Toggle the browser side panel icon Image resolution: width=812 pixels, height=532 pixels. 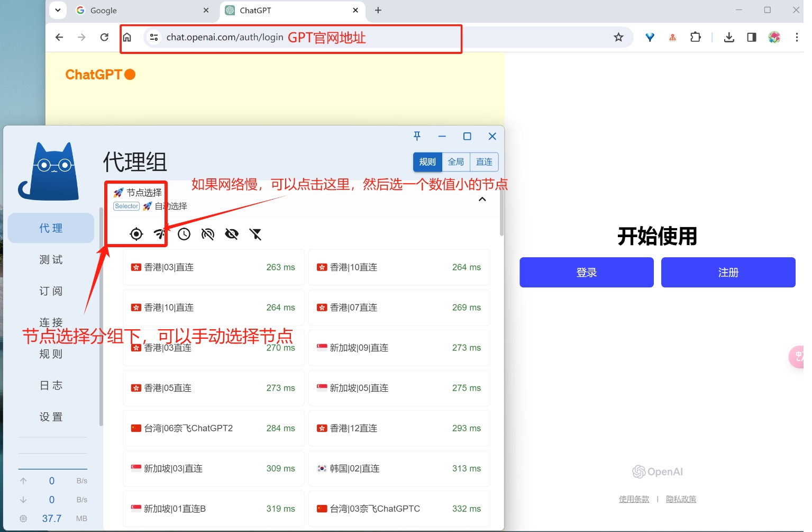tap(752, 37)
